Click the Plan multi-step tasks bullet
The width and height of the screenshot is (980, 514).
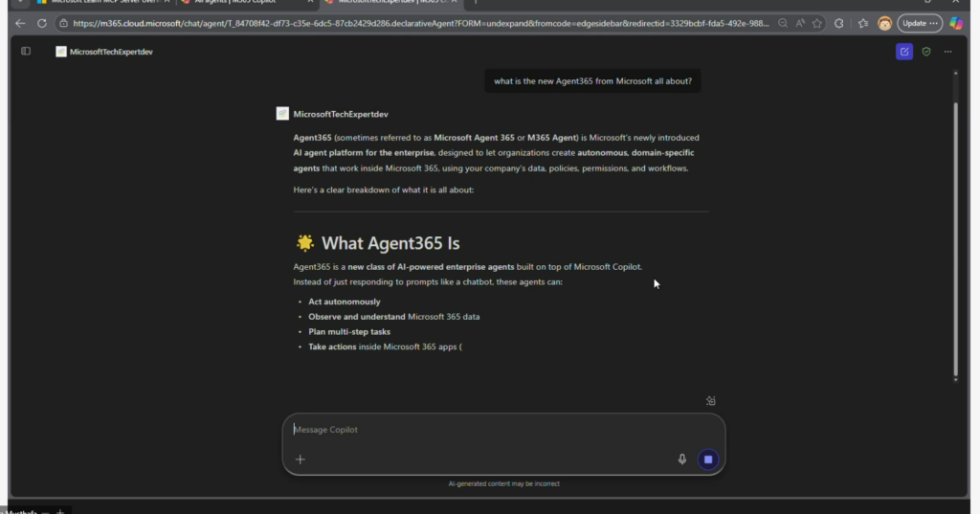(x=348, y=331)
